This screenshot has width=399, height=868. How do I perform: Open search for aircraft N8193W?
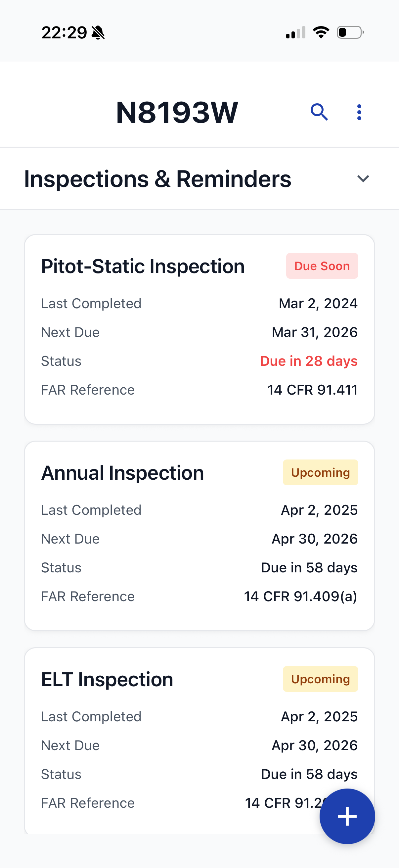pos(320,112)
